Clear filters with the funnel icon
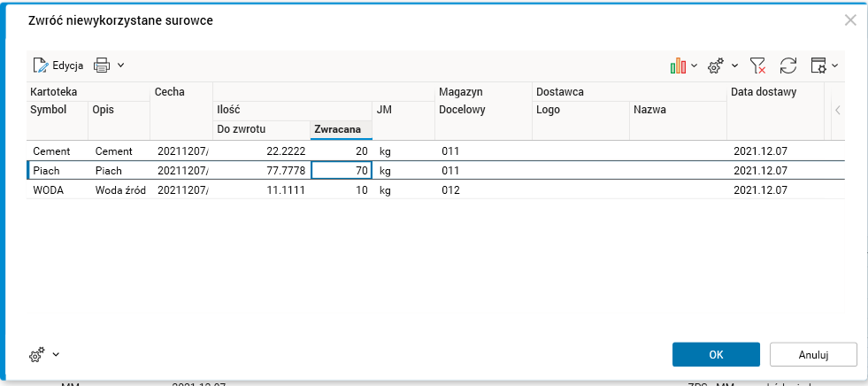Screen dimensions: 868x386 (x=757, y=66)
